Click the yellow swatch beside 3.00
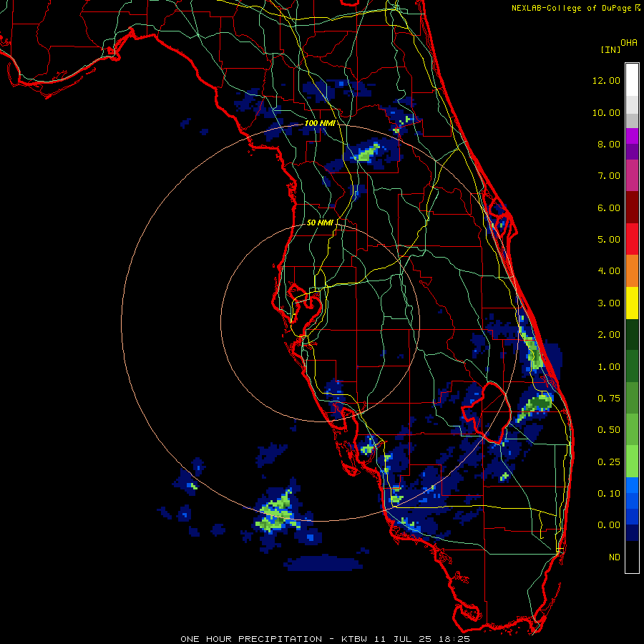Image resolution: width=644 pixels, height=644 pixels. pos(632,303)
